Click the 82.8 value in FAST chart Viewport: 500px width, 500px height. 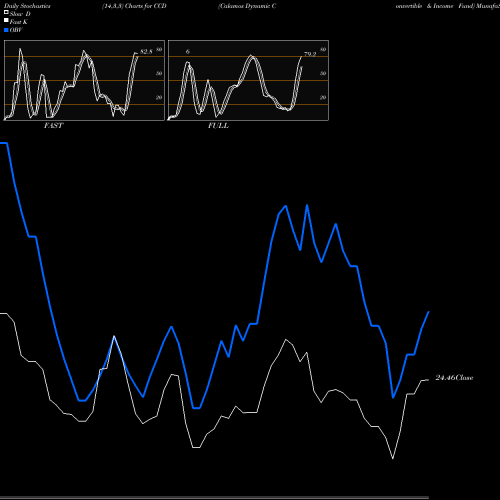[x=146, y=51]
